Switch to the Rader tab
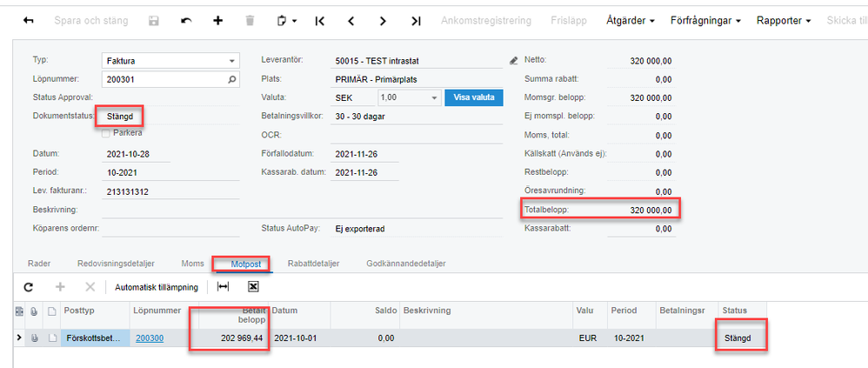The image size is (868, 368). [x=39, y=263]
